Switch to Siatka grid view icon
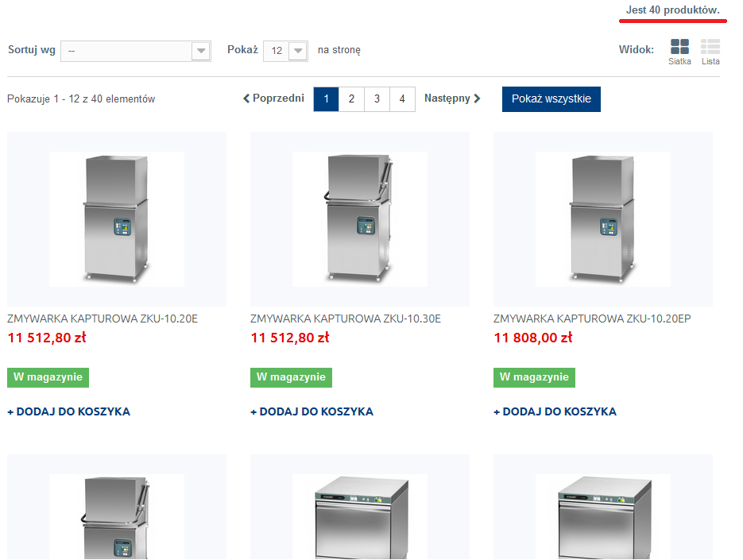Image resolution: width=743 pixels, height=560 pixels. [679, 47]
